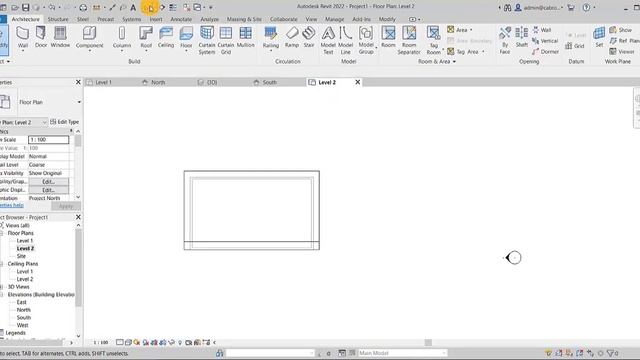The height and width of the screenshot is (360, 640).
Task: Select the Railing tool
Action: tap(271, 38)
